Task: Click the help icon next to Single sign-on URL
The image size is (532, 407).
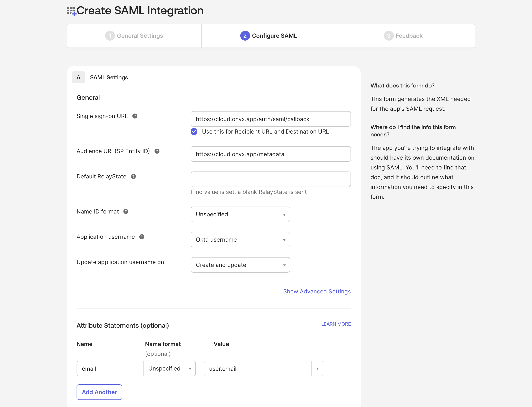Action: [135, 116]
